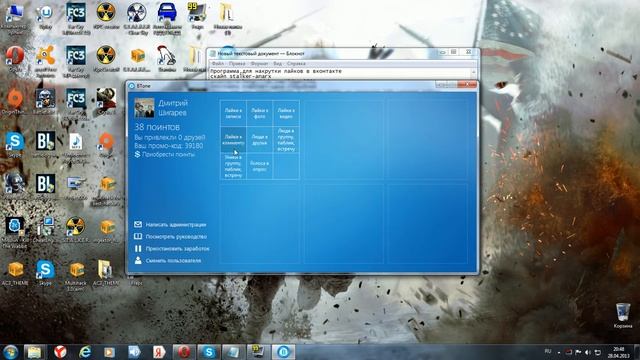Open the red 'Я' Yandex taskbar icon
The image size is (640, 360).
159,352
